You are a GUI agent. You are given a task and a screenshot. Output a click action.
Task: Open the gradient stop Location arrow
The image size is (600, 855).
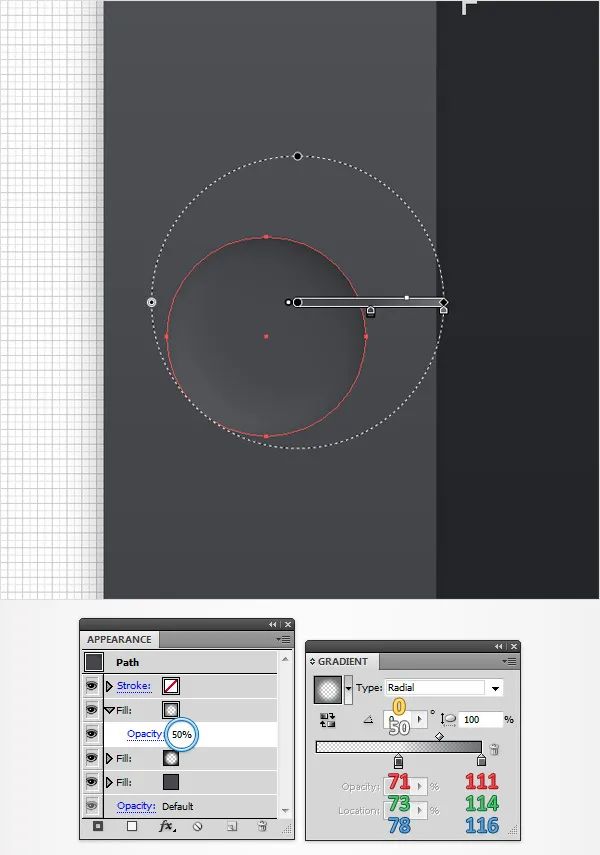[x=419, y=810]
